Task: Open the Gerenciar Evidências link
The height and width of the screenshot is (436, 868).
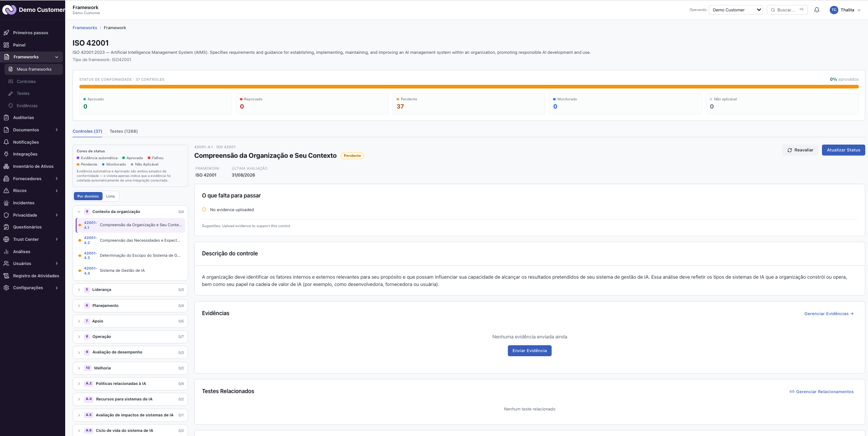Action: click(x=829, y=314)
